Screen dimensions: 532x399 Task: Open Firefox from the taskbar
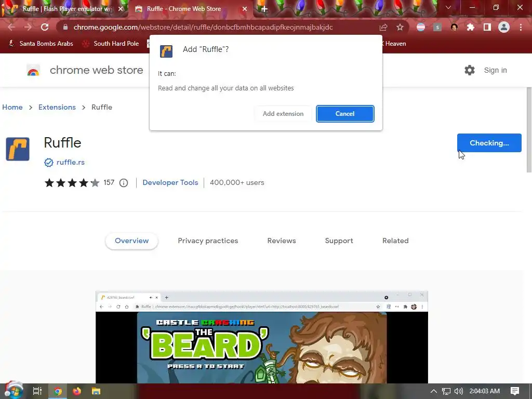[x=77, y=391]
